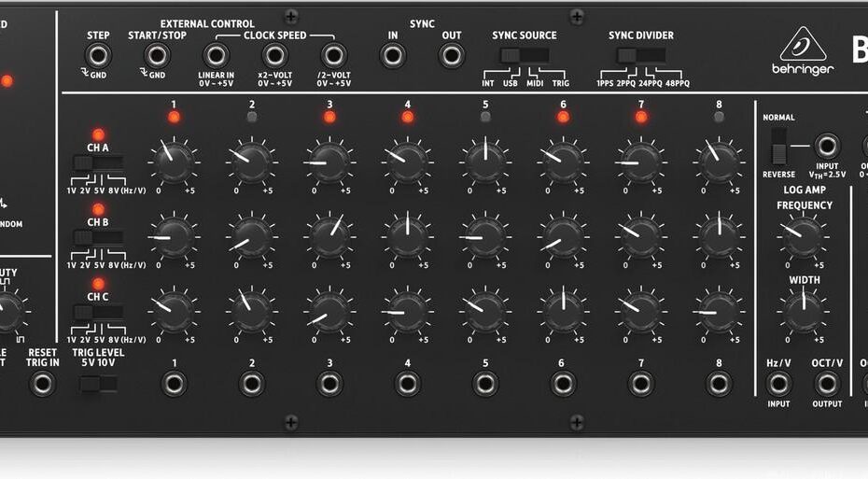Click the step 4 output jack
Viewport: 868px width, 479px height.
point(408,383)
